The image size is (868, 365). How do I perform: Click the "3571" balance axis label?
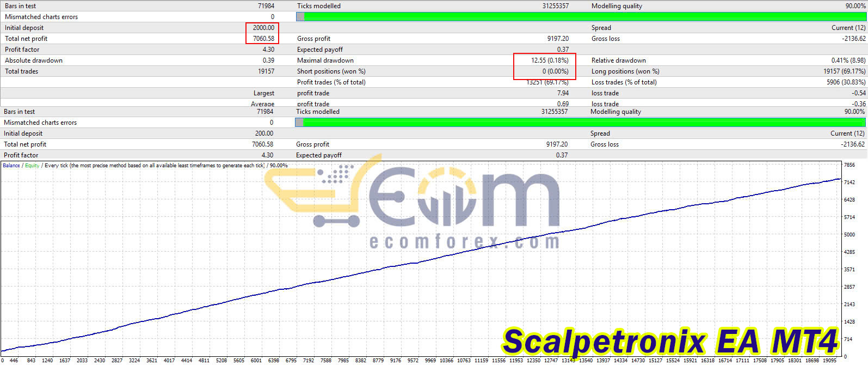pyautogui.click(x=849, y=270)
